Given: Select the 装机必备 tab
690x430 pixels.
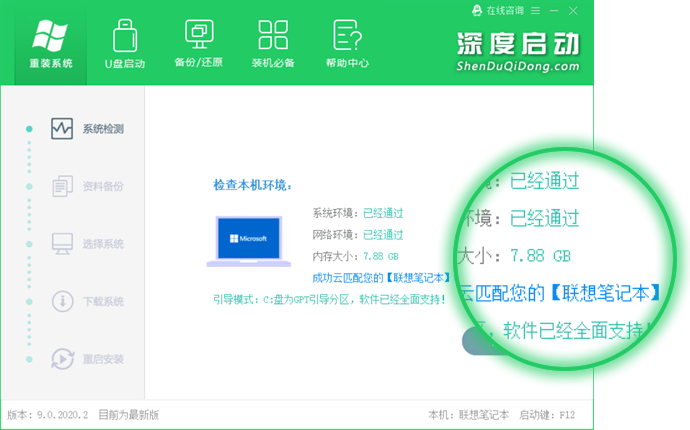Looking at the screenshot, I should pyautogui.click(x=273, y=44).
